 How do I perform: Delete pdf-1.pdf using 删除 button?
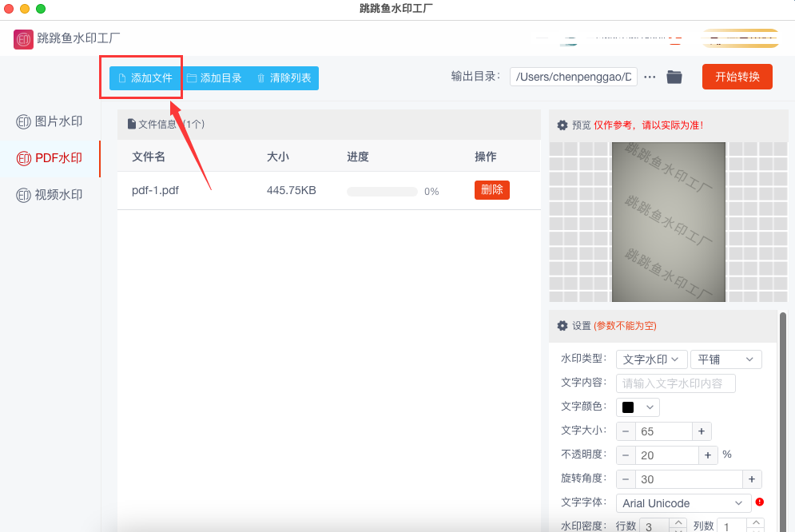coord(491,190)
